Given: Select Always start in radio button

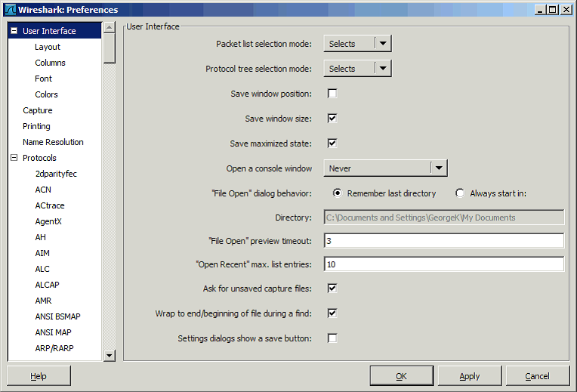Looking at the screenshot, I should [x=460, y=193].
